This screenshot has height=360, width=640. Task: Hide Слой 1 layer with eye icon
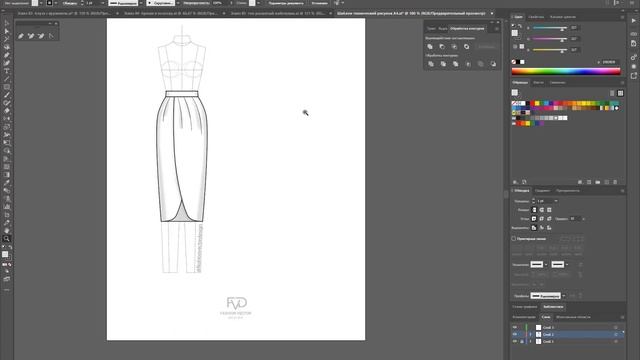[515, 341]
